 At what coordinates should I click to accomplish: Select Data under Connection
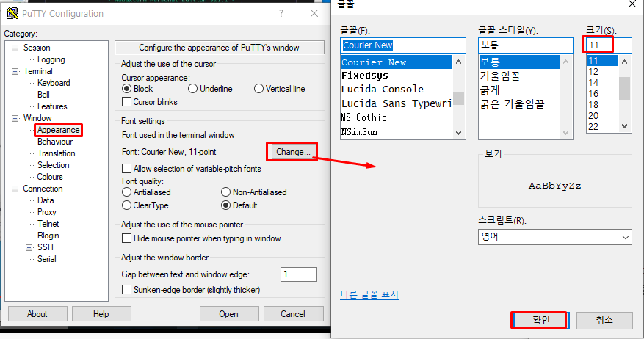(x=46, y=200)
